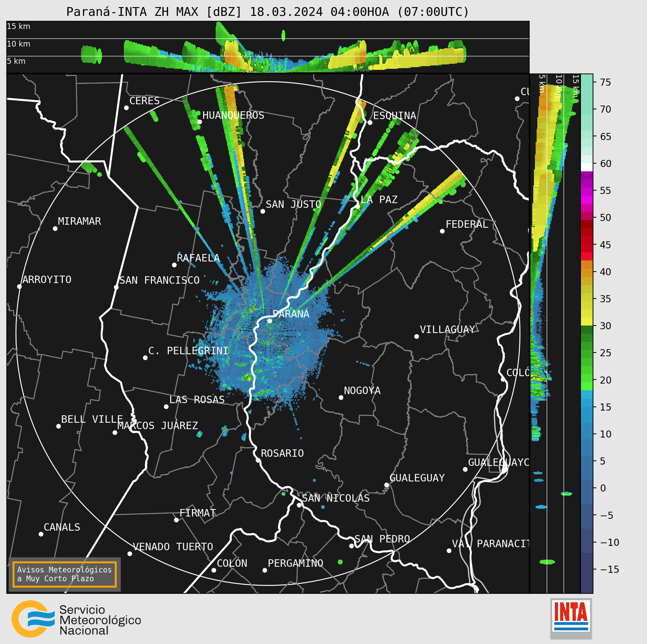Click the FIRMAT city label

pos(197,513)
